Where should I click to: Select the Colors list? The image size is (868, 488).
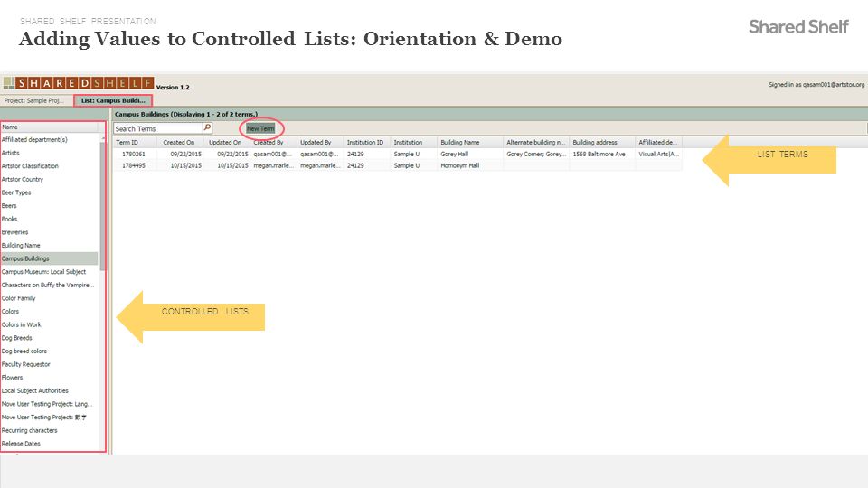(x=49, y=312)
